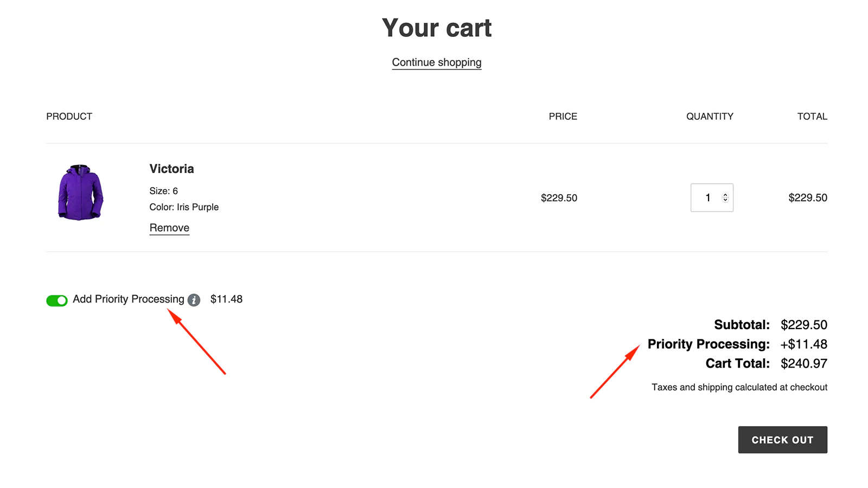Screen dimensions: 868x488
Task: Click the Priority Processing summary line +$11.48
Action: tap(737, 344)
